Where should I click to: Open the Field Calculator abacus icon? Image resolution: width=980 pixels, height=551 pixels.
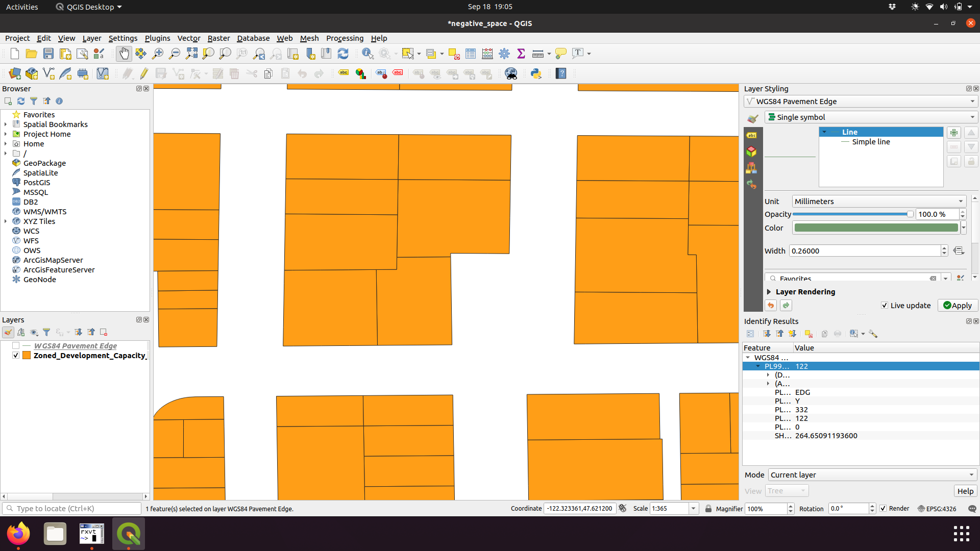click(487, 54)
